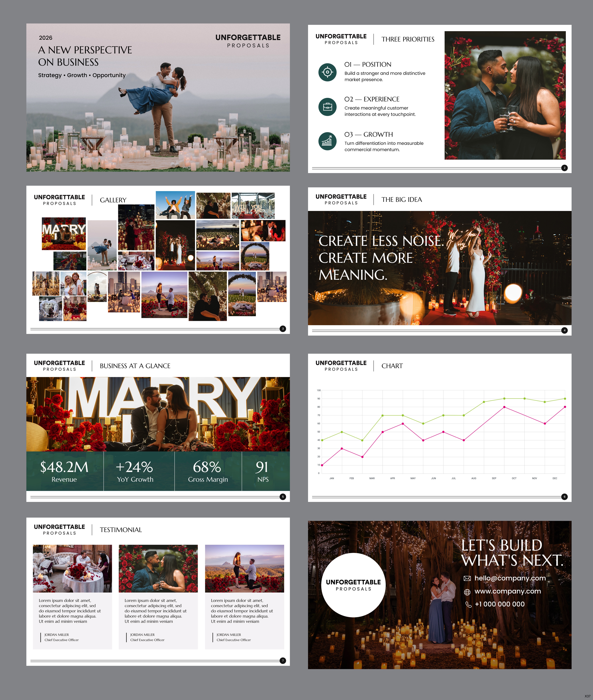Click page number badge 3 on Gallery slide
The image size is (593, 700).
[x=283, y=329]
